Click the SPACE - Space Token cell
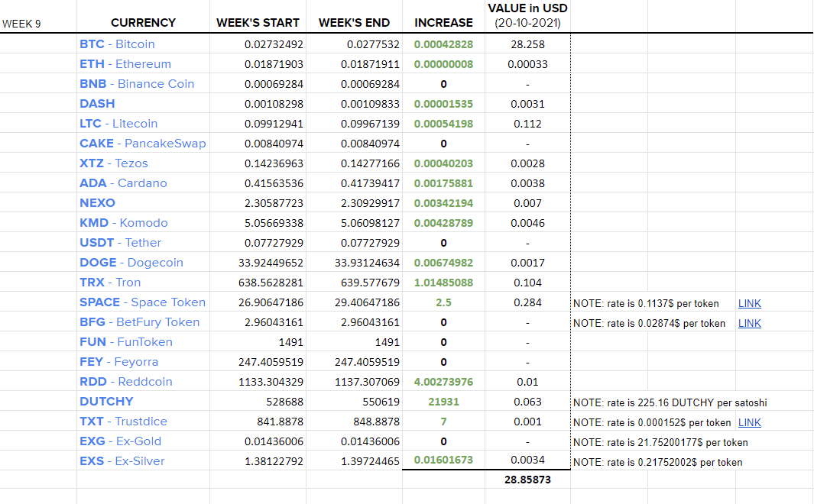The height and width of the screenshot is (504, 814). [143, 302]
